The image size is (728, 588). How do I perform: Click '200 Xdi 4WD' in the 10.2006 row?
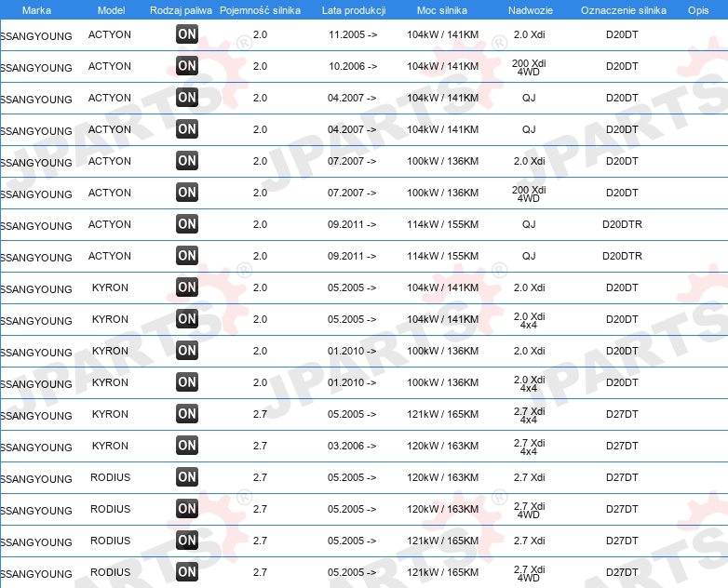pos(529,67)
